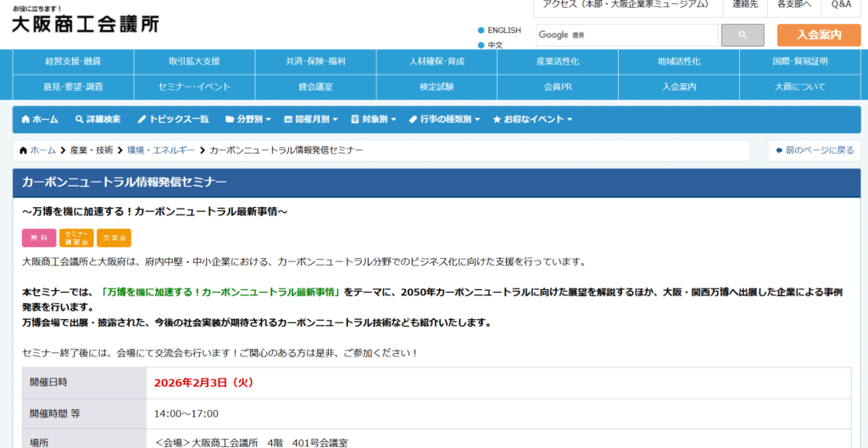Open the お得なイベント dropdown
This screenshot has height=448, width=868.
(x=532, y=120)
